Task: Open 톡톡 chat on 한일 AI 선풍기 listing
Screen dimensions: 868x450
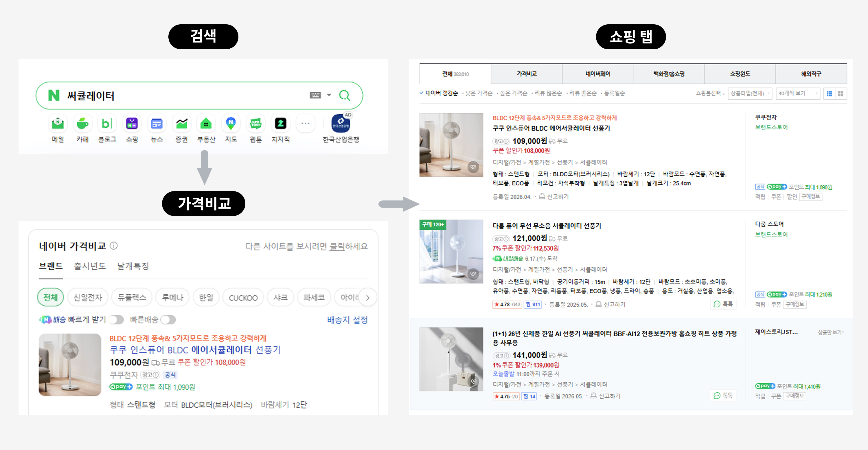Action: coord(723,395)
